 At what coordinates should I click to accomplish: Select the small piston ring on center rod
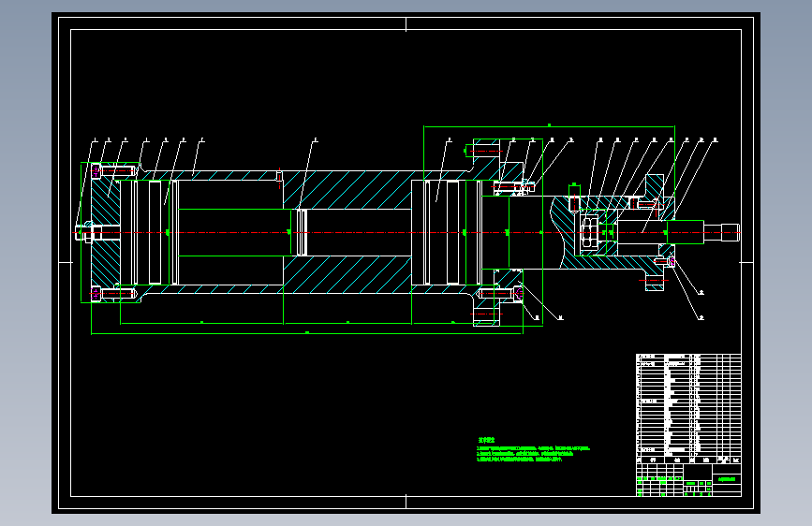point(302,232)
